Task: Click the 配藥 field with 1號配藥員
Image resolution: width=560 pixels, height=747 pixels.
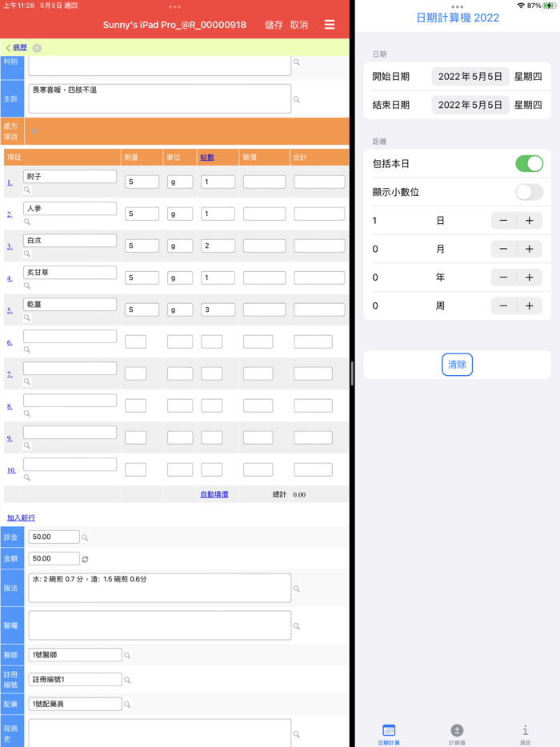Action: click(75, 704)
